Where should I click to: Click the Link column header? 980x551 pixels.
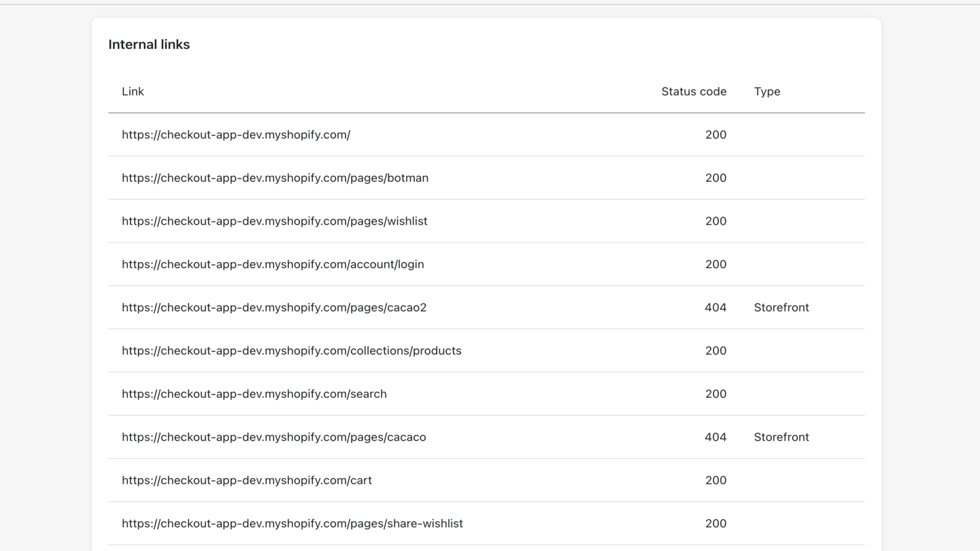133,92
